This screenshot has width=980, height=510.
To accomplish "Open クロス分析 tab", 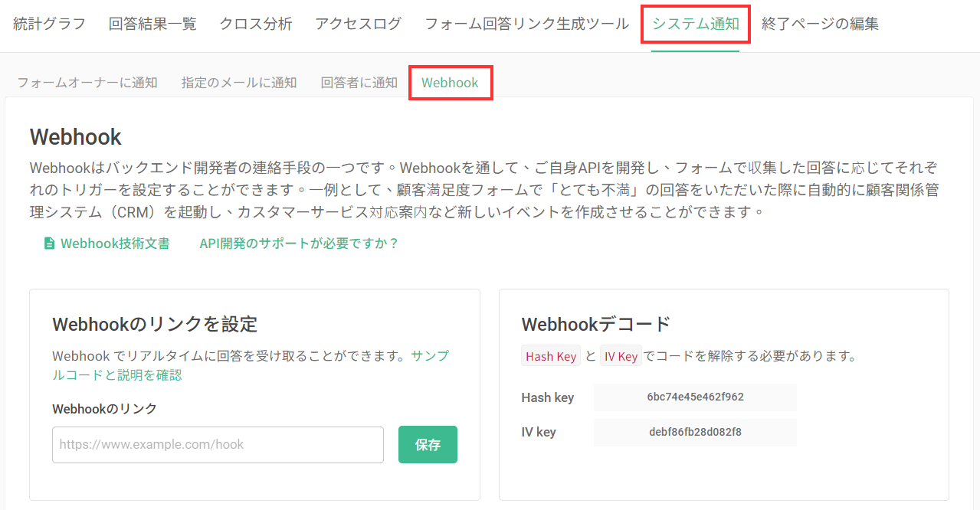I will tap(256, 24).
